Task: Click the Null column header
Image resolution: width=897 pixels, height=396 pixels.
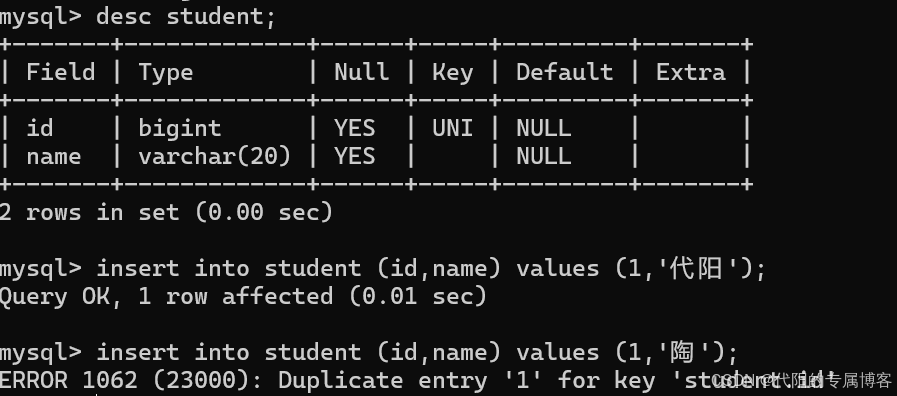Action: pyautogui.click(x=362, y=72)
